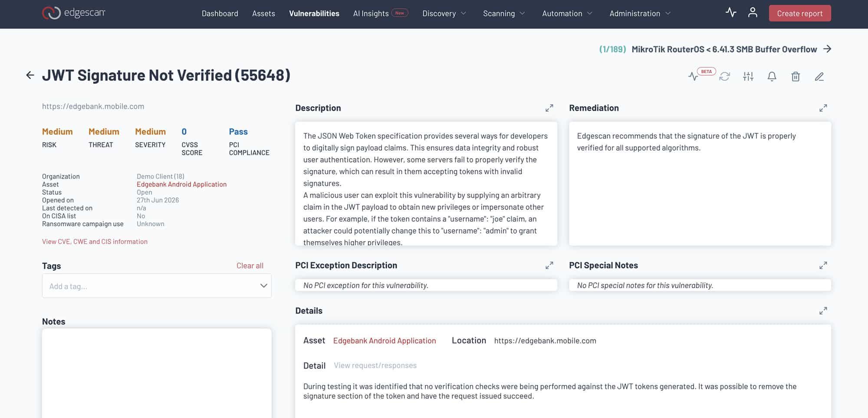Expand the Remediation panel
The width and height of the screenshot is (868, 418).
coord(823,108)
